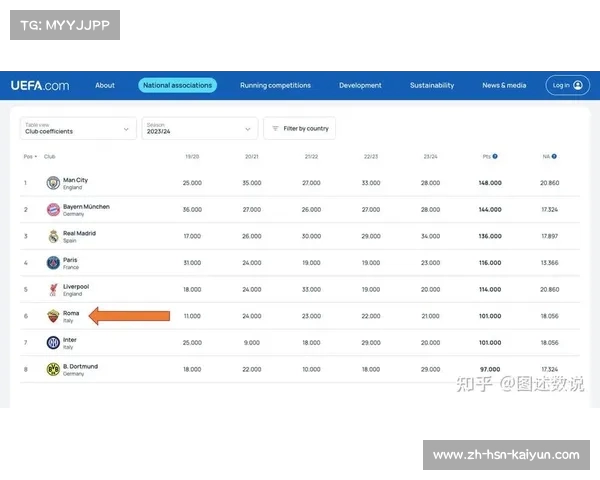Screen dimensions: 600x480
Task: Click the Paris club crest
Action: (x=53, y=263)
